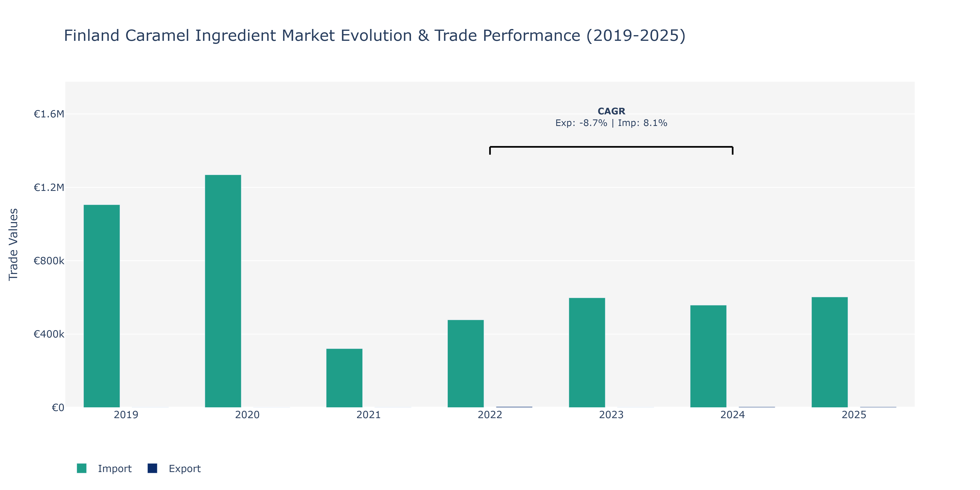Select the 2020 import bar
The height and width of the screenshot is (490, 980).
pyautogui.click(x=223, y=291)
